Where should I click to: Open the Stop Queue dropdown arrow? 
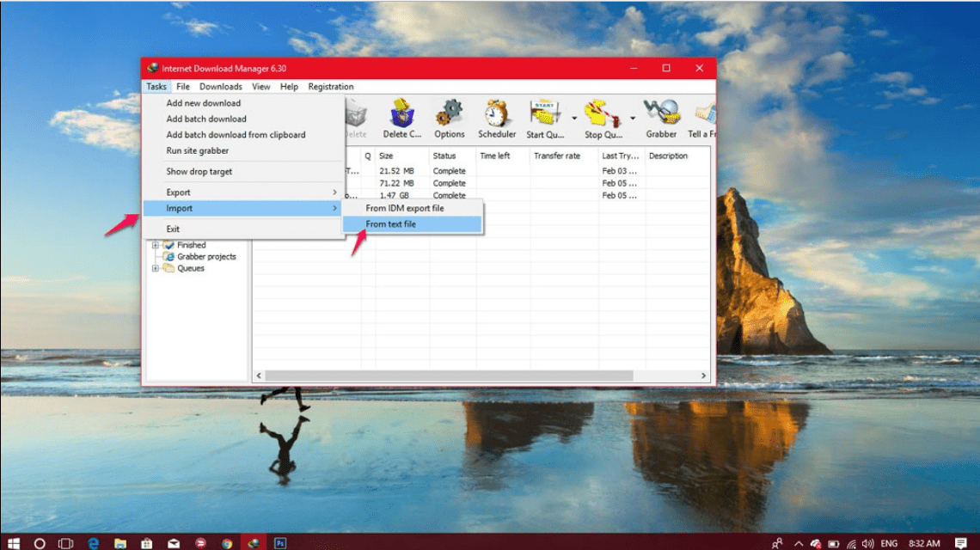point(633,118)
